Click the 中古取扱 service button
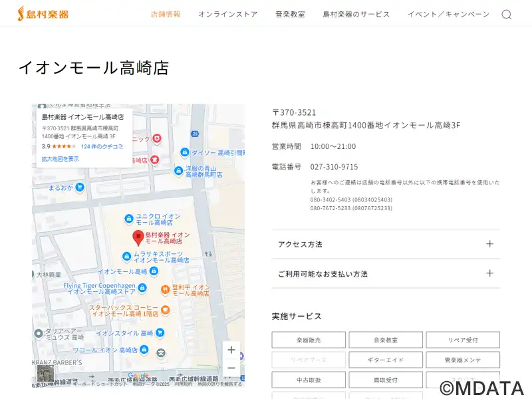The height and width of the screenshot is (399, 532). [309, 380]
